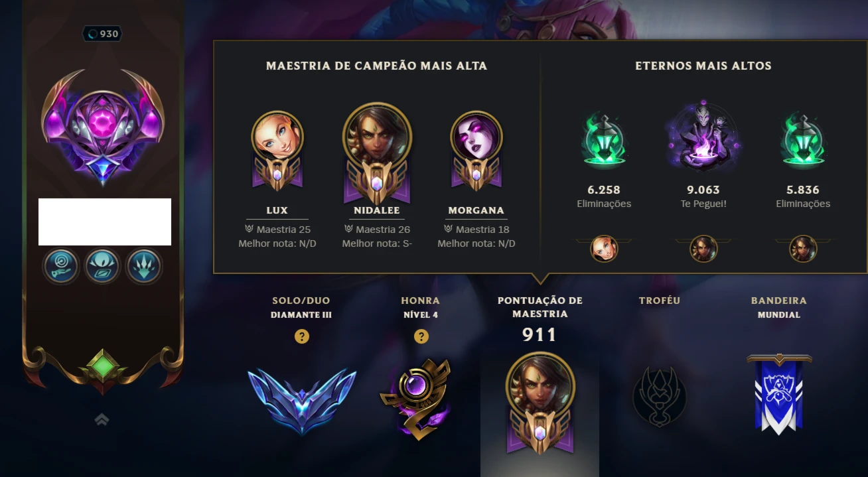Click the third challenge token on profile

[x=144, y=266]
